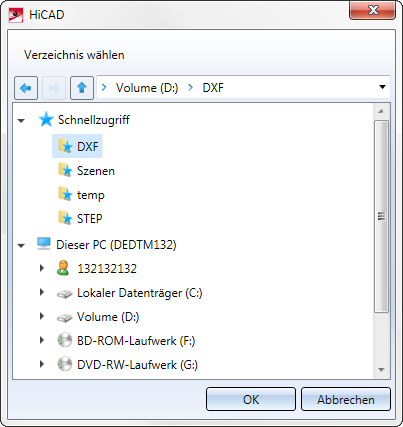Click the scrollbar down arrow

(x=382, y=370)
